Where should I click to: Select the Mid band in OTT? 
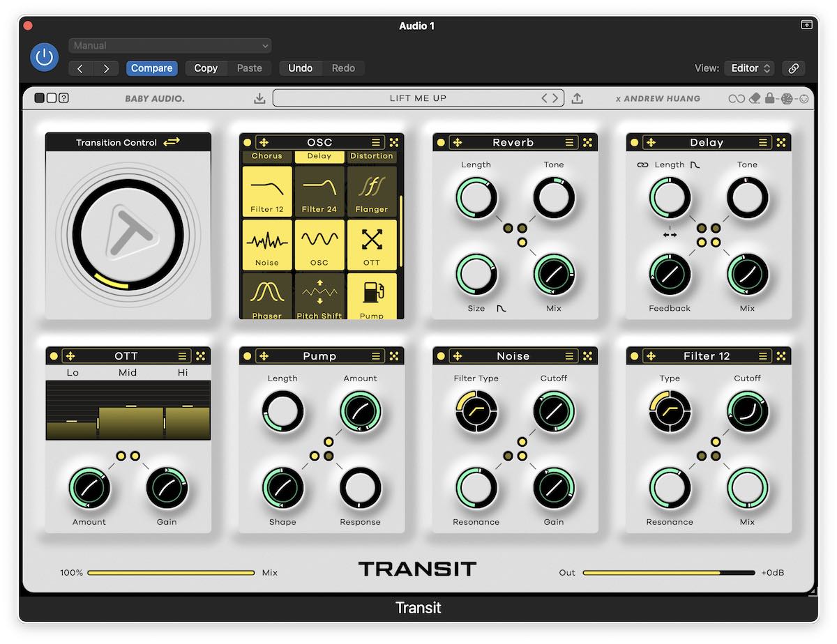[x=128, y=373]
